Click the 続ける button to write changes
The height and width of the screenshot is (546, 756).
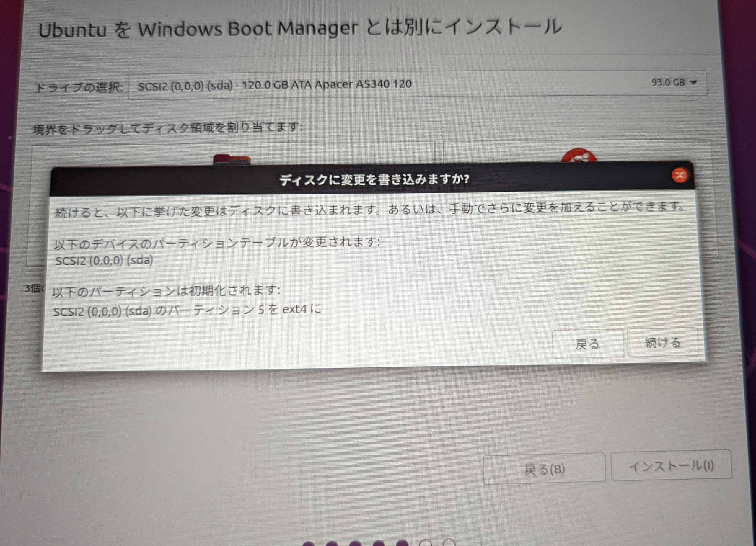[x=663, y=343]
